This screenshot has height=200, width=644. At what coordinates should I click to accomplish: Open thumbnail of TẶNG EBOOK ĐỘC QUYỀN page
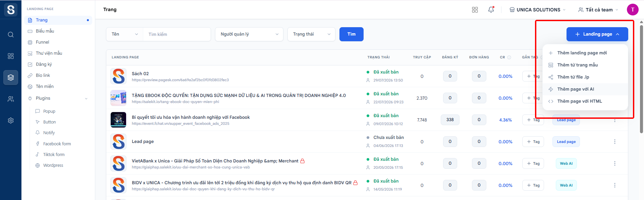point(118,98)
